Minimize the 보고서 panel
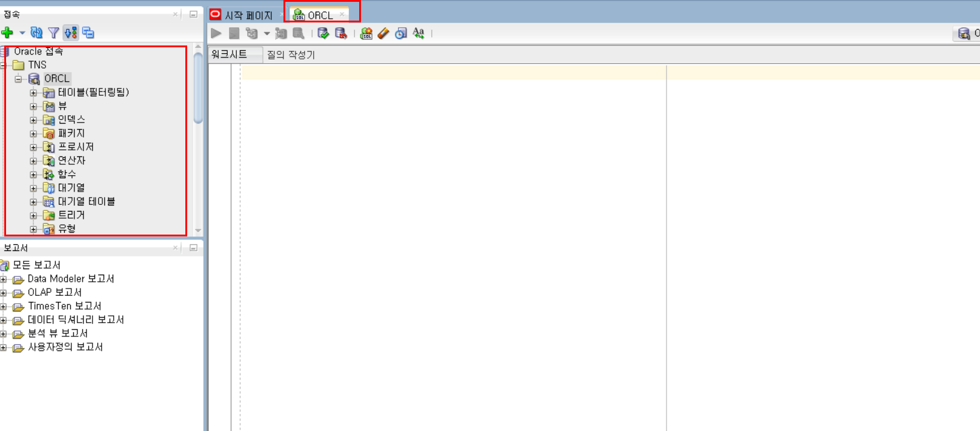Image resolution: width=980 pixels, height=431 pixels. click(193, 247)
